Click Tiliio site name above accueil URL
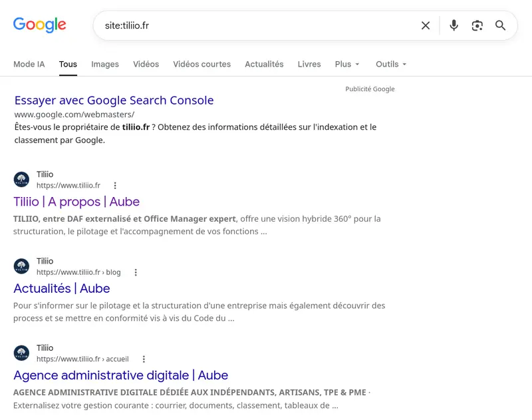The width and height of the screenshot is (532, 420). (45, 348)
